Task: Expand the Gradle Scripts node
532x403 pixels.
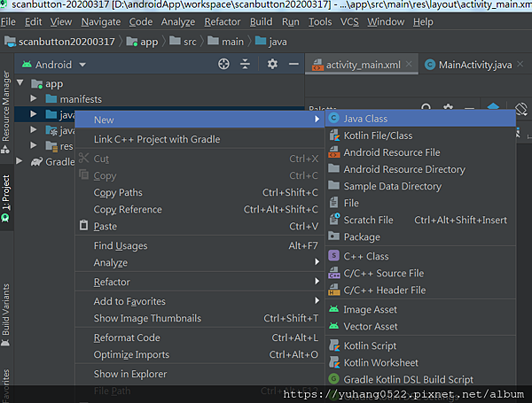Action: pos(20,161)
